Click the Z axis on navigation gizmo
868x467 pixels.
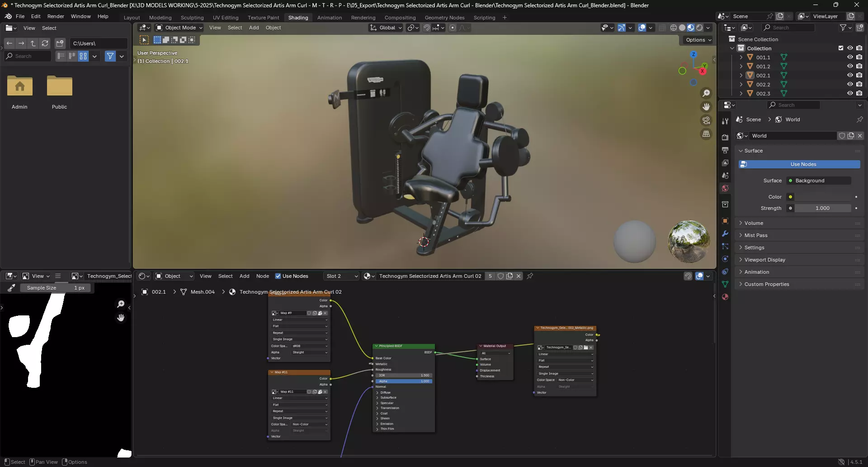click(693, 54)
